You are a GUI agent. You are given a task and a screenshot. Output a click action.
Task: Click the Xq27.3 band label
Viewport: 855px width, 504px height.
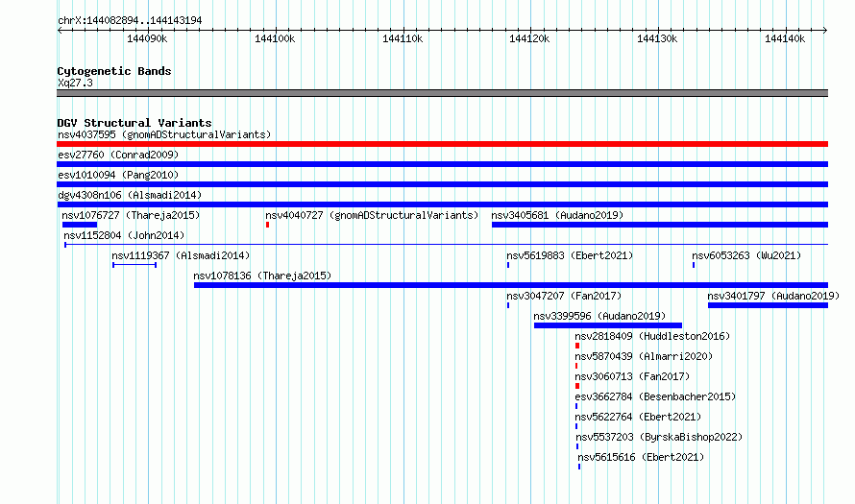(75, 83)
